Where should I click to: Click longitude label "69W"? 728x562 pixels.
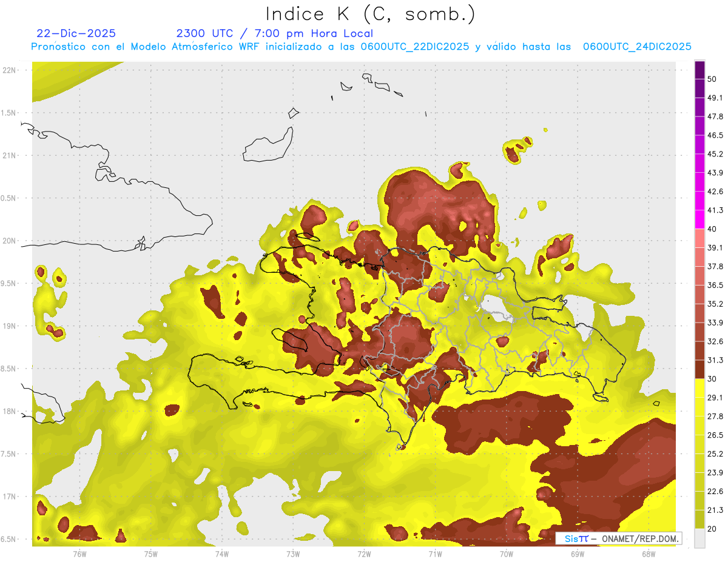577,554
